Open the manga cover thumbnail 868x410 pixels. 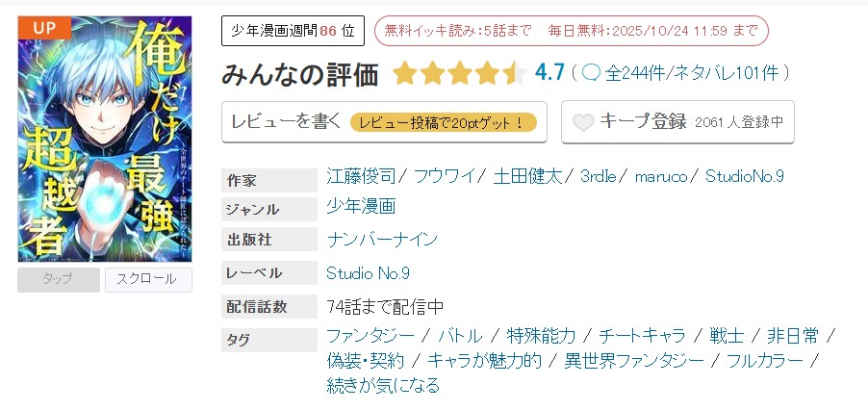(105, 141)
